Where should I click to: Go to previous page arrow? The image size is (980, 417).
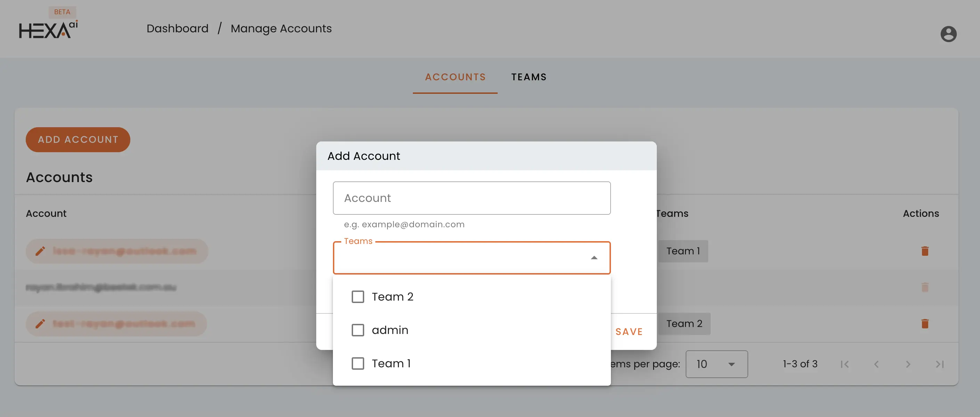[x=876, y=364]
